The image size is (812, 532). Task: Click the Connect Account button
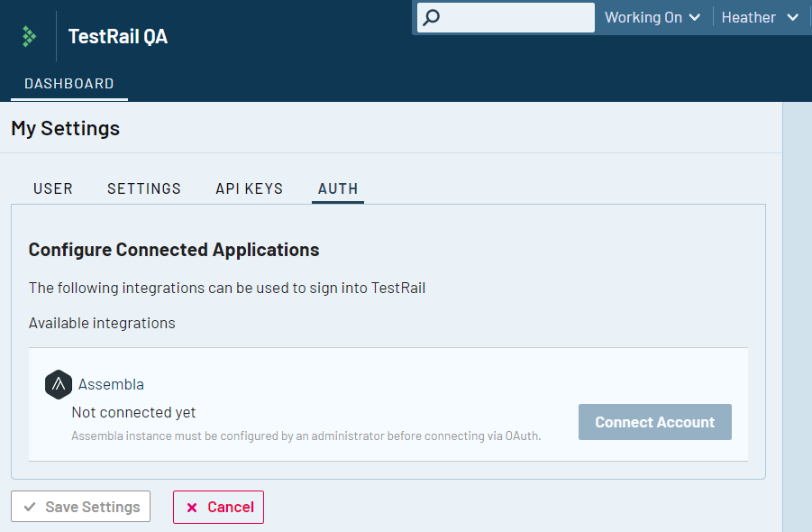click(654, 422)
